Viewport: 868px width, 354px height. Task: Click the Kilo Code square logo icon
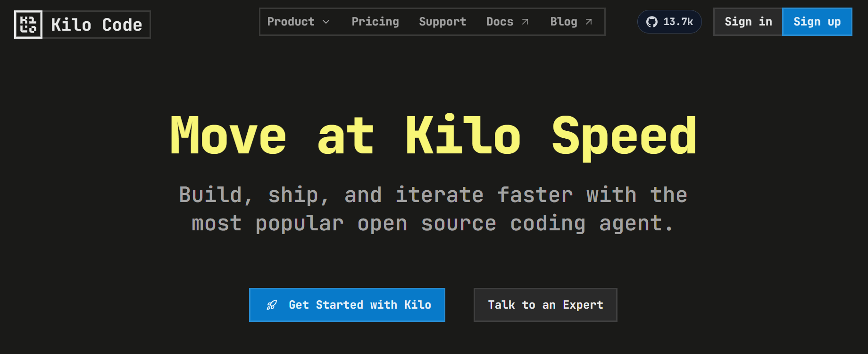click(x=28, y=25)
